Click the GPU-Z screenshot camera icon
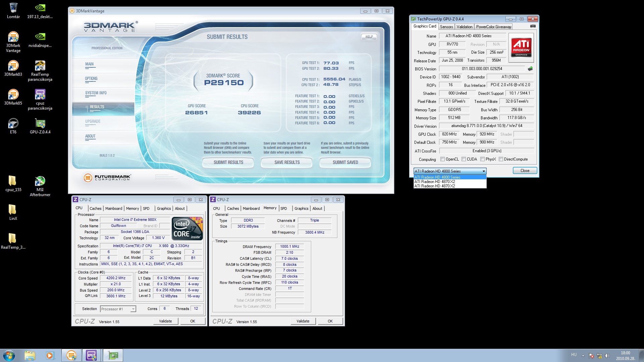Screen dimensions: 644x362 pos(533,26)
